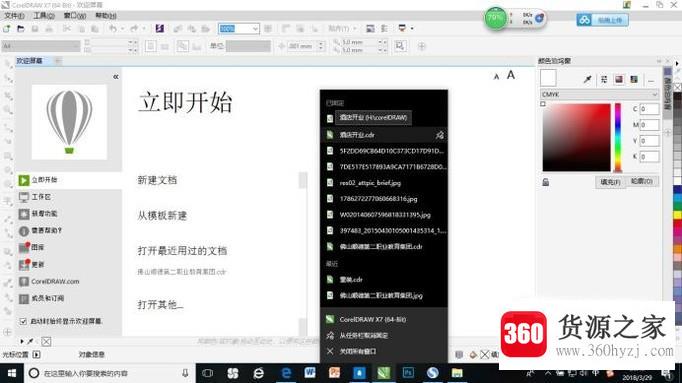This screenshot has width=682, height=383.
Task: Open the Tools menu
Action: (x=44, y=16)
